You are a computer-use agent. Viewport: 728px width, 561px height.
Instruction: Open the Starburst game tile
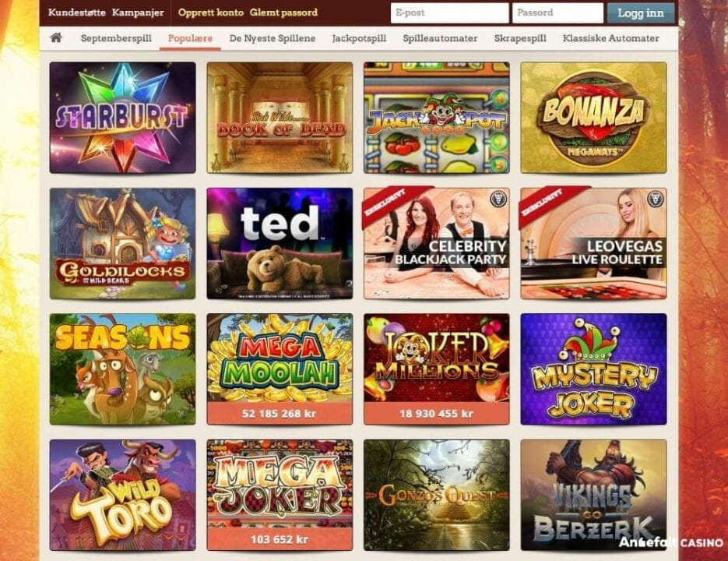[x=122, y=118]
